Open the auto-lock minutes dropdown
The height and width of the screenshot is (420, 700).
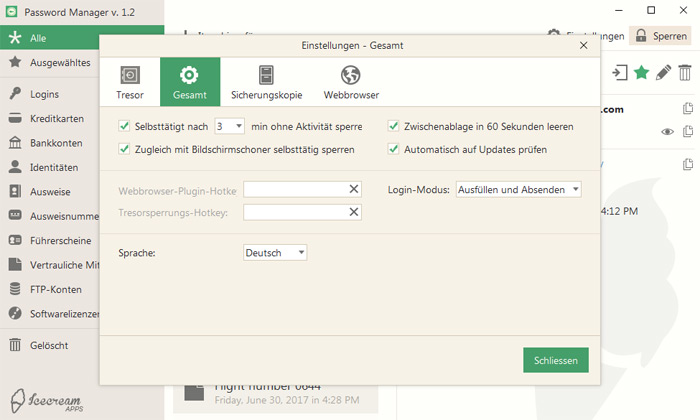(x=229, y=126)
